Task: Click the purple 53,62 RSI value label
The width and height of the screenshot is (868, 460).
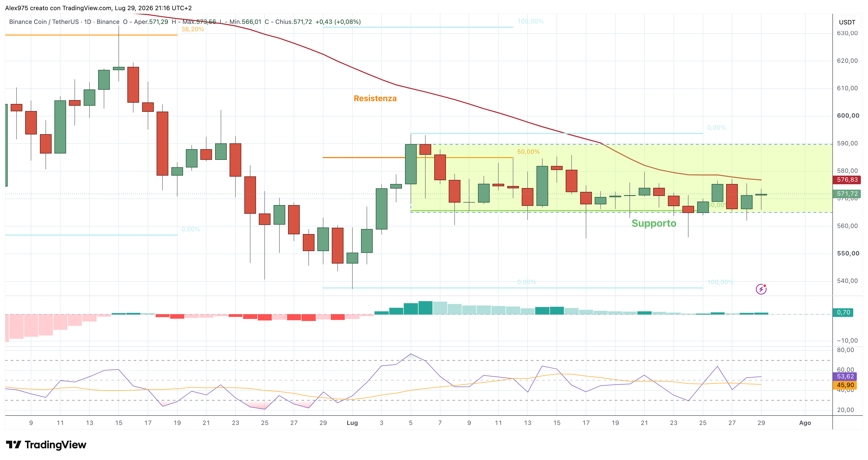Action: click(845, 376)
